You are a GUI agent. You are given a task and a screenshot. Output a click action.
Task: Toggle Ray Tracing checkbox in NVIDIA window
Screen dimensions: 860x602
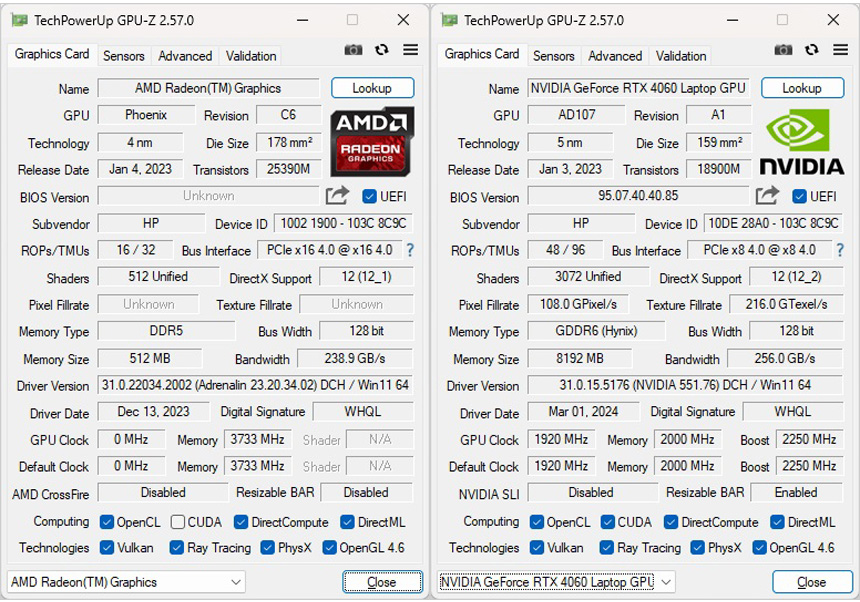tap(606, 548)
